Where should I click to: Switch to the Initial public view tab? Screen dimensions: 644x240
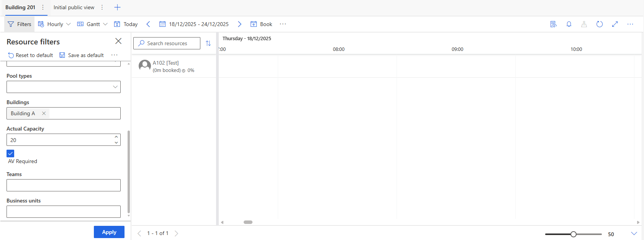click(x=74, y=7)
